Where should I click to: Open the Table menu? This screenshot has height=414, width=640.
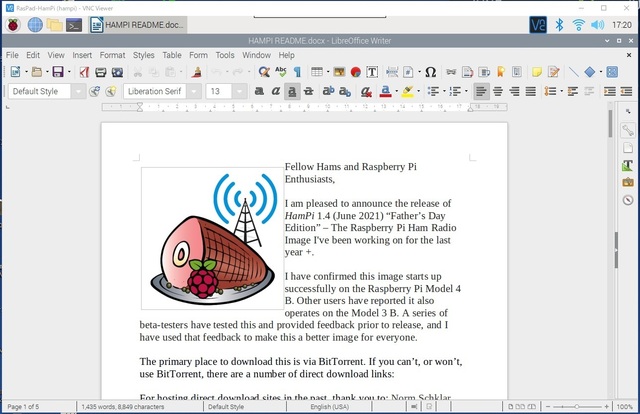(x=172, y=55)
